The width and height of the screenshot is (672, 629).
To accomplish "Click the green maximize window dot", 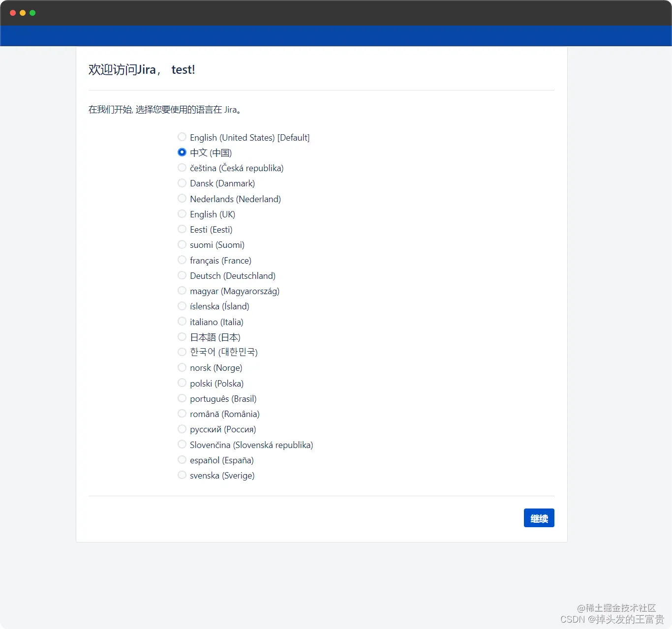I will [x=32, y=13].
